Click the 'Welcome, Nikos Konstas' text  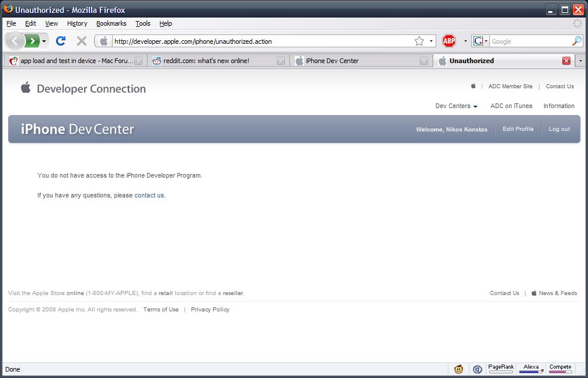pyautogui.click(x=451, y=130)
